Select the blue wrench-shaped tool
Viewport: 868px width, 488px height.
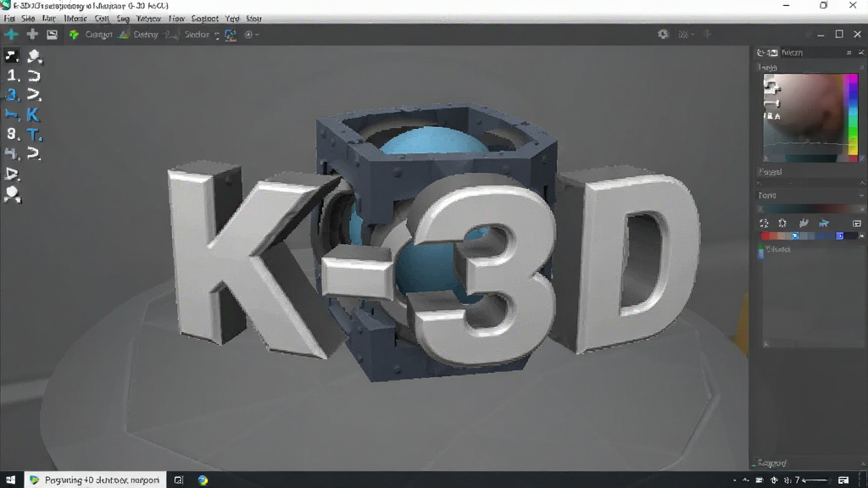[12, 115]
